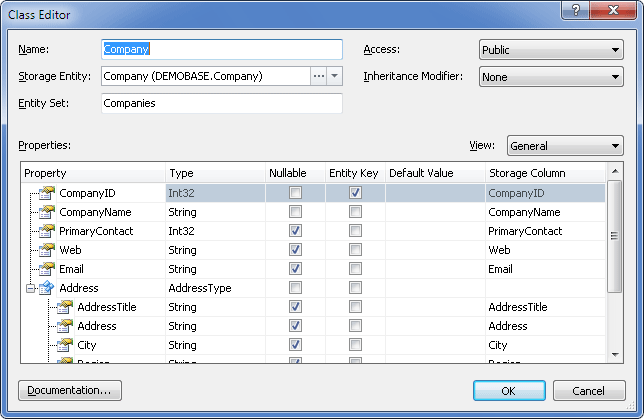This screenshot has width=644, height=419.
Task: Click the Email property icon
Action: point(47,269)
